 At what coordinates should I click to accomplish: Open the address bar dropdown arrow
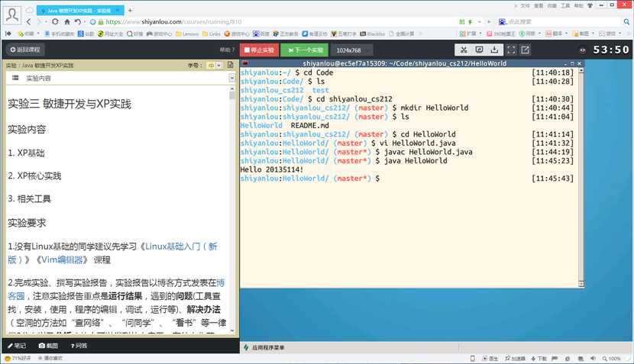tap(480, 22)
